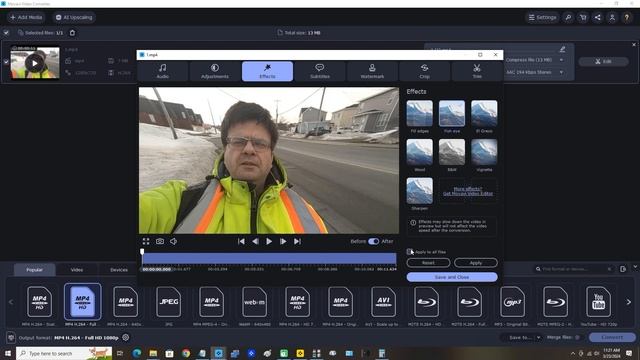Select the MP3 format preset

point(512,302)
